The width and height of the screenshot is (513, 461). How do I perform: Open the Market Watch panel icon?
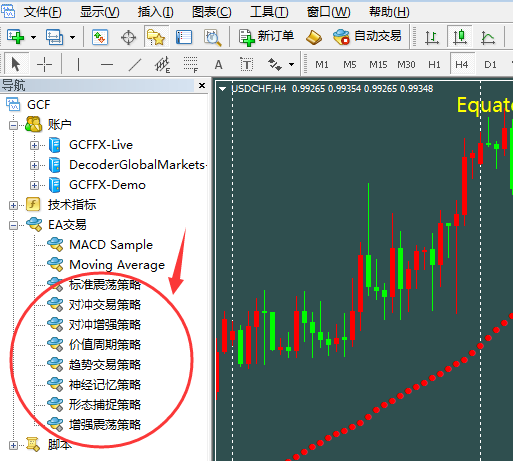click(x=100, y=37)
